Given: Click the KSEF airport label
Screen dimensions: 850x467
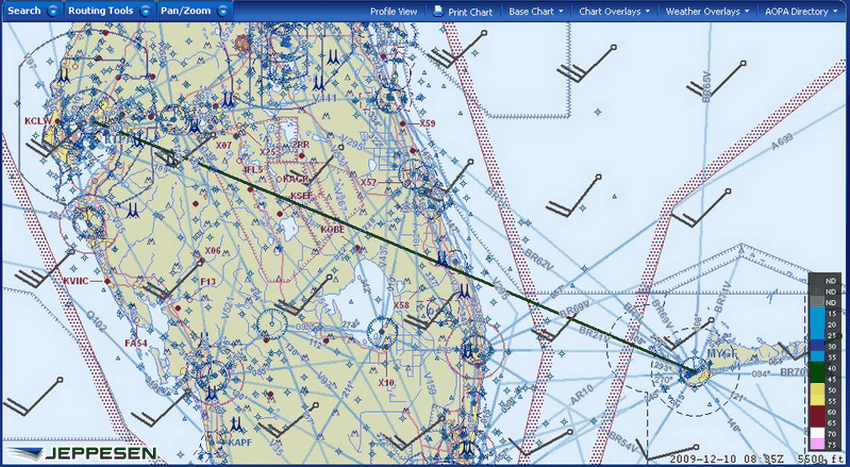Looking at the screenshot, I should click(x=299, y=195).
